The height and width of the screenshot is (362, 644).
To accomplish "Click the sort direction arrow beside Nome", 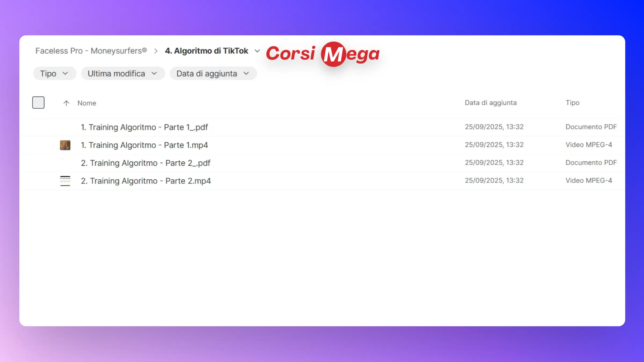I will [x=66, y=103].
